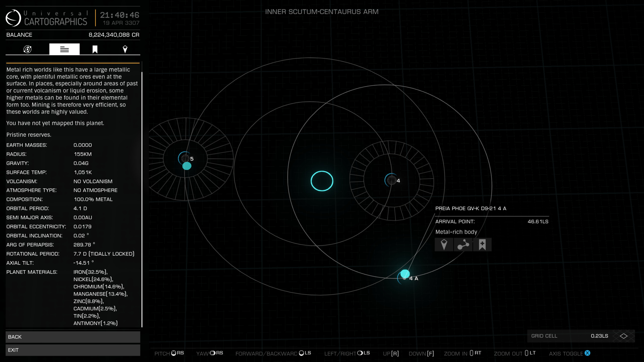
Task: Click the GRAVITY value 0.04G
Action: [x=81, y=163]
